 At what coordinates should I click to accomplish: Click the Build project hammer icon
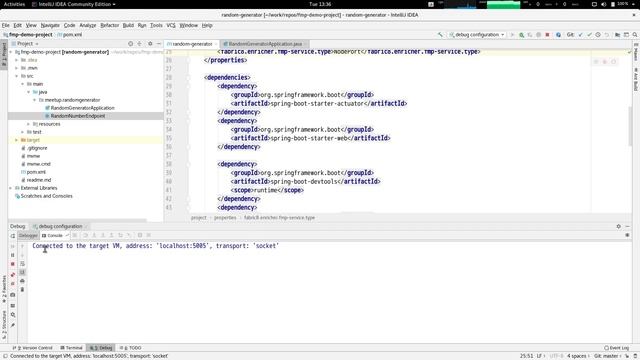(440, 35)
